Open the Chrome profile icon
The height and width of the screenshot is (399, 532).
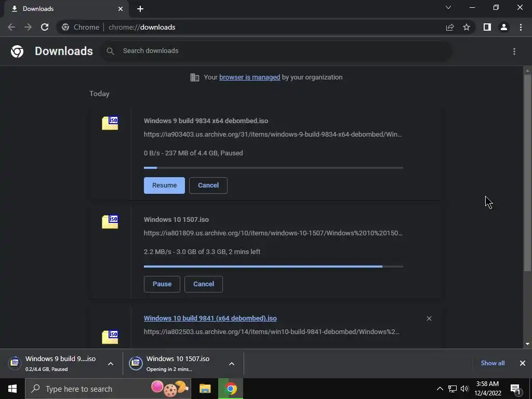tap(504, 27)
